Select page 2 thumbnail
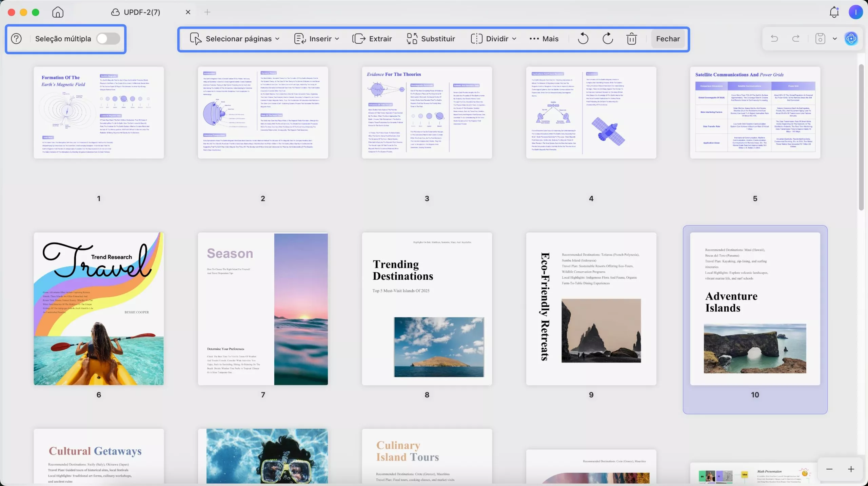 click(x=263, y=112)
